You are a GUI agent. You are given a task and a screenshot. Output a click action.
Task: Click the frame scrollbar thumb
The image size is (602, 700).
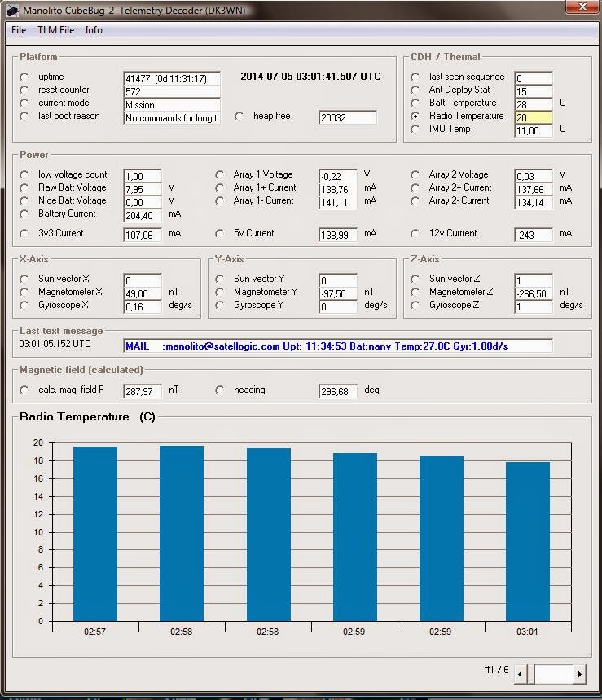(530, 674)
